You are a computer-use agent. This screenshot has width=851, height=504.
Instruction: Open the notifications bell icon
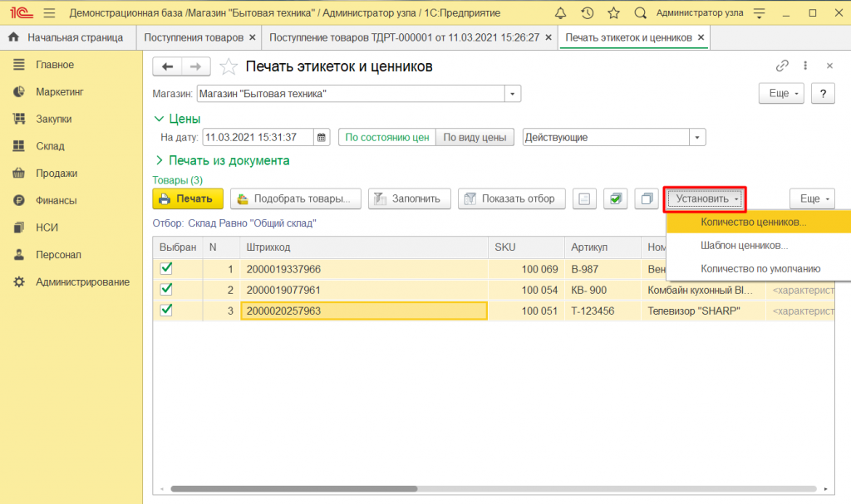pos(562,13)
